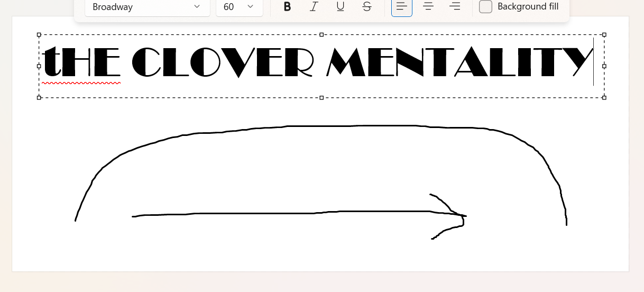Center align the text

[428, 7]
